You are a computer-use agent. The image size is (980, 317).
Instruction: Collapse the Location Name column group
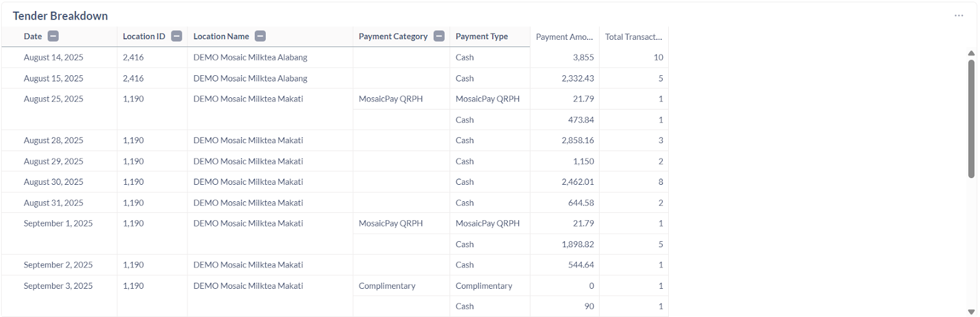pyautogui.click(x=260, y=36)
